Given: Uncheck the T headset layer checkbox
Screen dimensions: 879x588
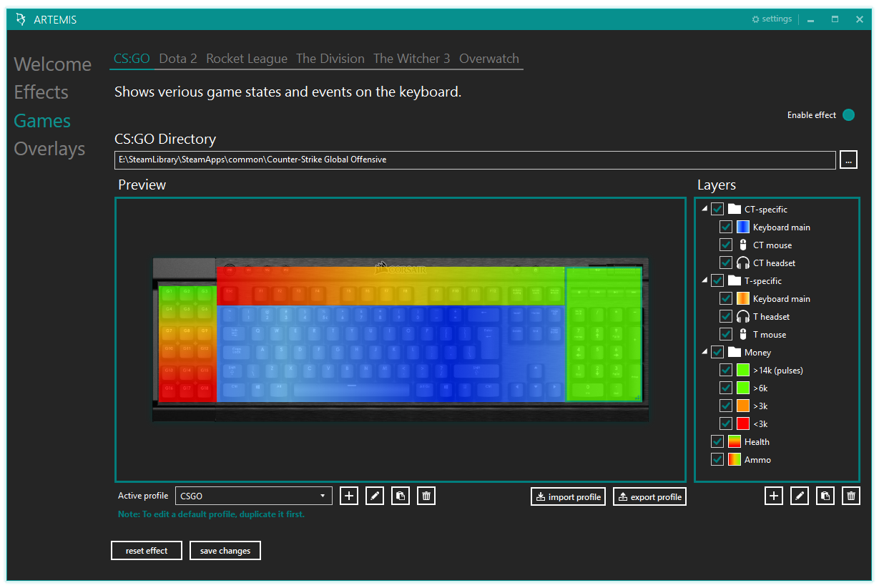Looking at the screenshot, I should point(726,316).
